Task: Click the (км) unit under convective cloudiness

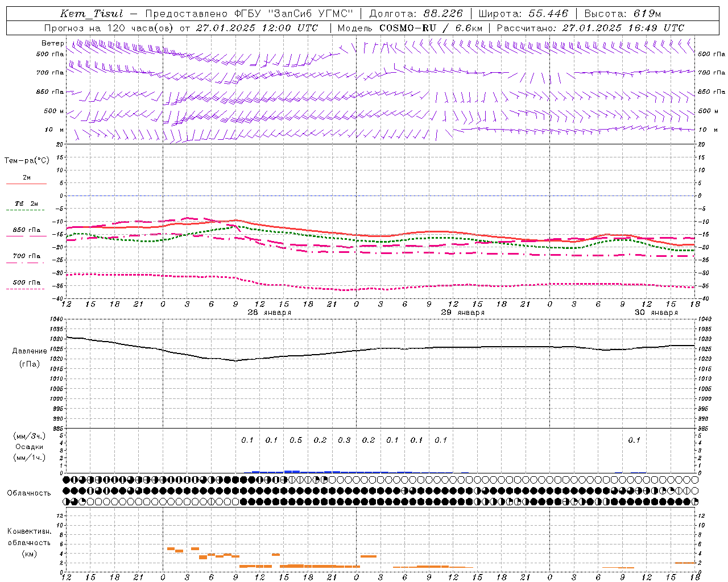Action: pos(29,554)
